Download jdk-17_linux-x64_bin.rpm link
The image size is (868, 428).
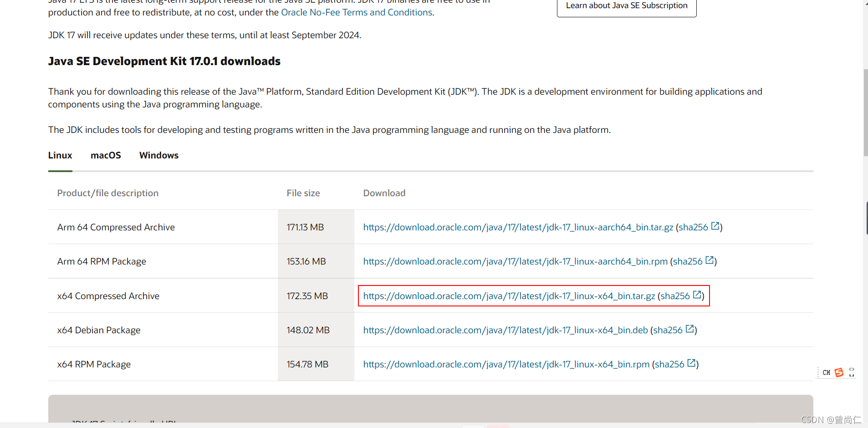point(506,364)
